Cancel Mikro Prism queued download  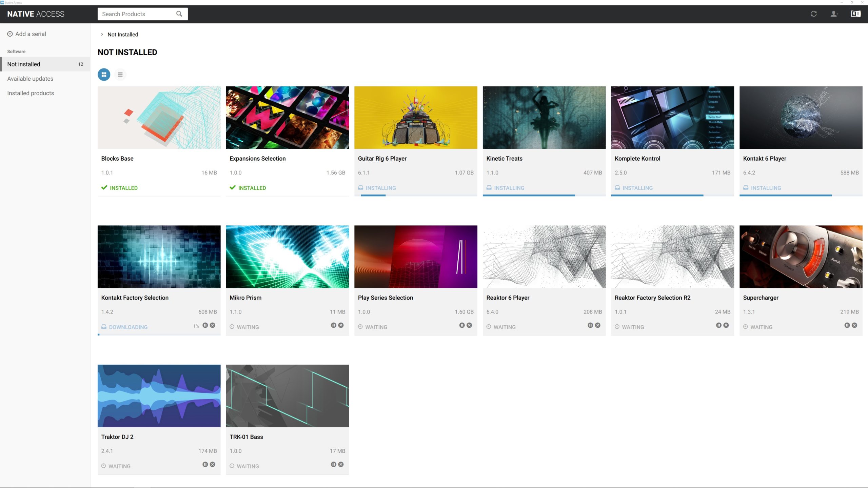point(341,325)
